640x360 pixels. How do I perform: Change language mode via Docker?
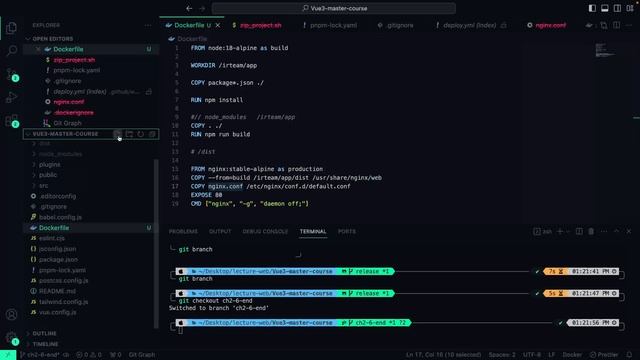coord(572,355)
